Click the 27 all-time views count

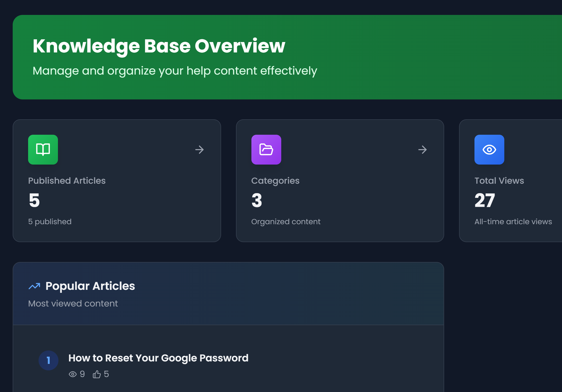[x=484, y=200]
